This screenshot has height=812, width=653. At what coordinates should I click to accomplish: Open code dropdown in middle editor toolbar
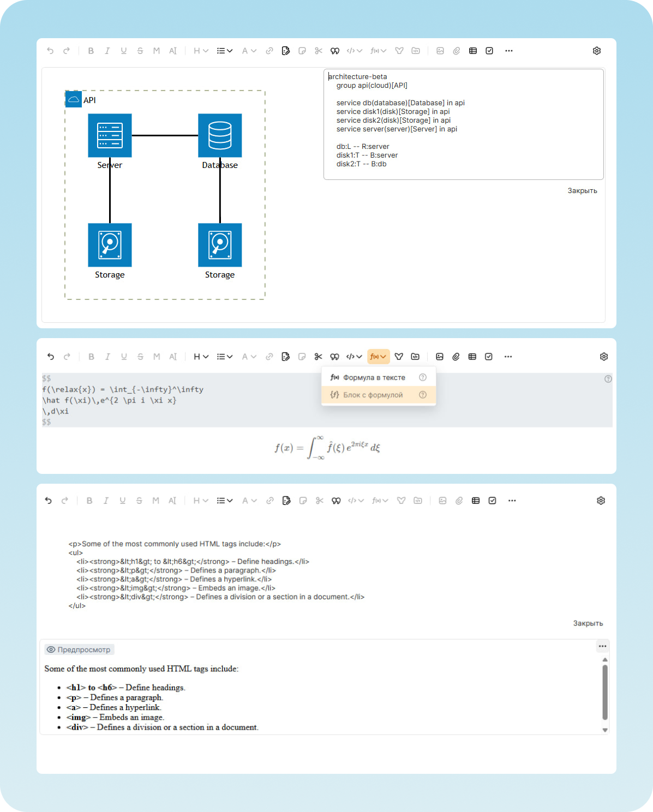tap(354, 357)
